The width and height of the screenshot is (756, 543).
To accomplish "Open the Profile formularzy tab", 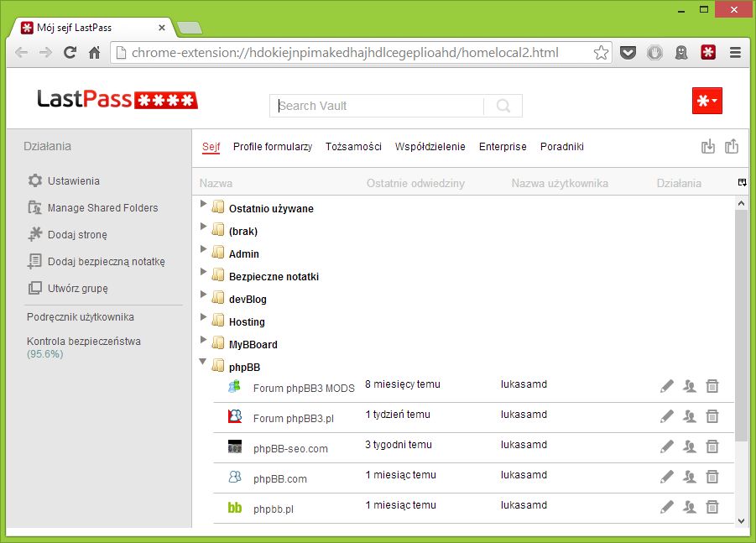I will 273,147.
